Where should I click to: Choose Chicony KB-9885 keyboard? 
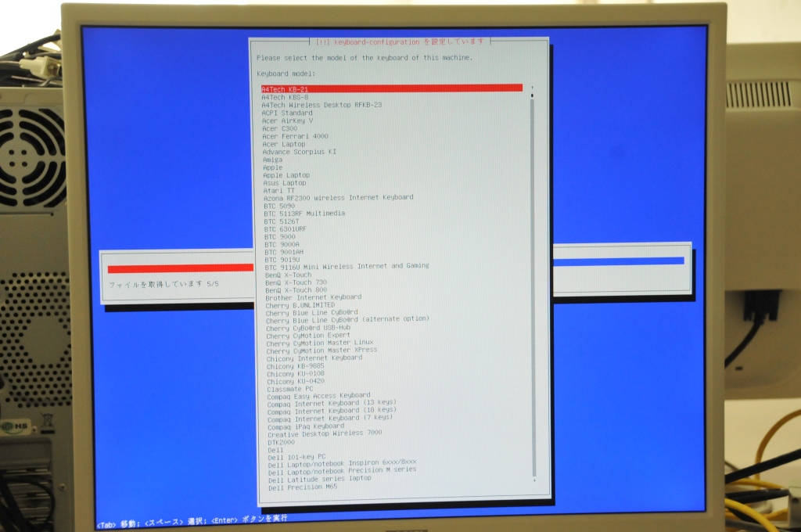(x=296, y=365)
